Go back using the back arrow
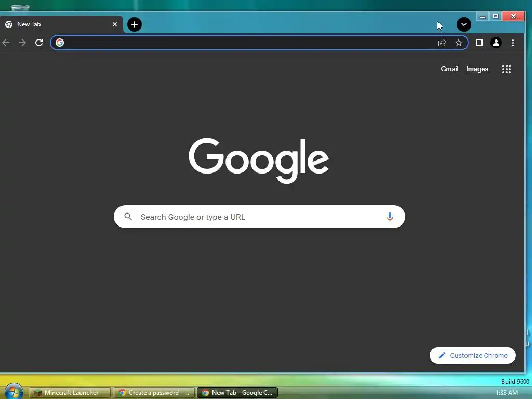This screenshot has width=532, height=399. point(6,43)
